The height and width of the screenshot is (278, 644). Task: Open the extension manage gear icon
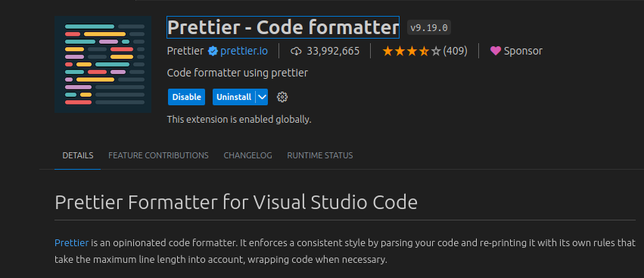tap(282, 97)
